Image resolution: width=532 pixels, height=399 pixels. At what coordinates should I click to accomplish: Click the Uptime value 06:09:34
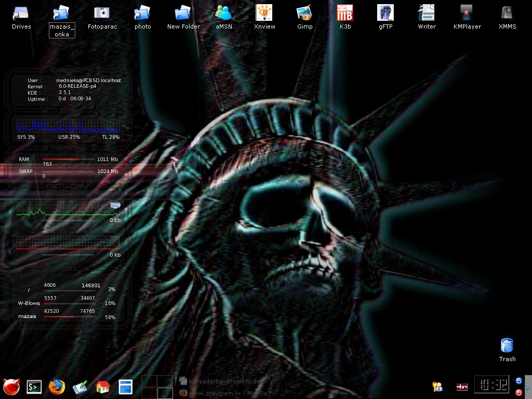pos(81,98)
